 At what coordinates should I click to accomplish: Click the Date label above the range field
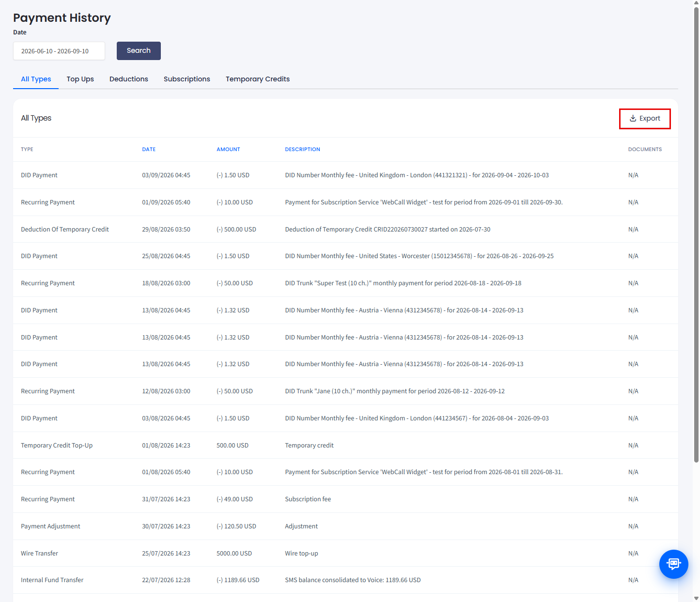(x=20, y=32)
